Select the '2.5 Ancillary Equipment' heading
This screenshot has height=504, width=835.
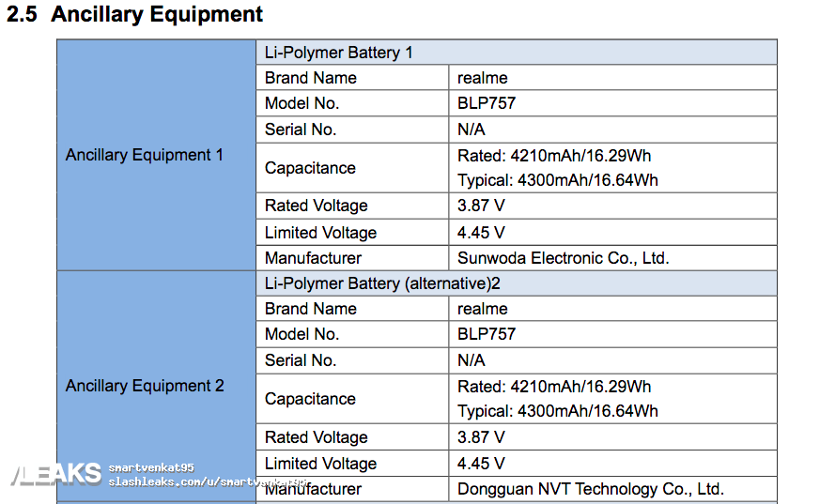pyautogui.click(x=135, y=15)
